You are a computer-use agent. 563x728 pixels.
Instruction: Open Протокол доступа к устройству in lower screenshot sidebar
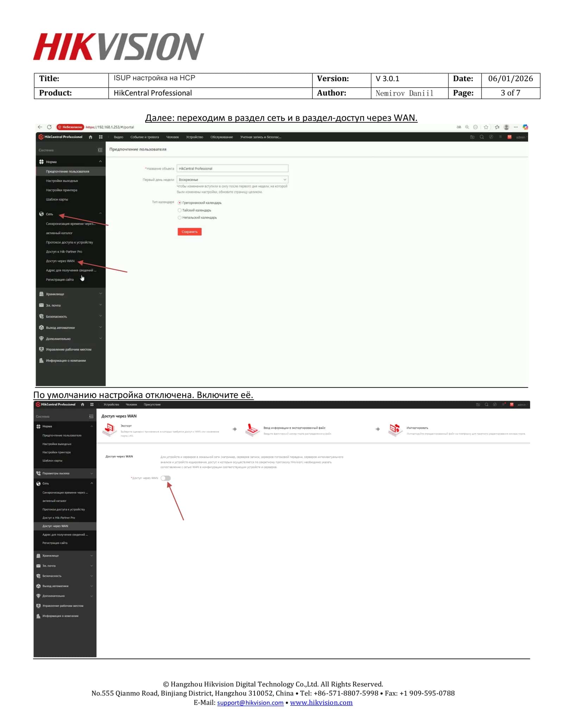(x=64, y=510)
